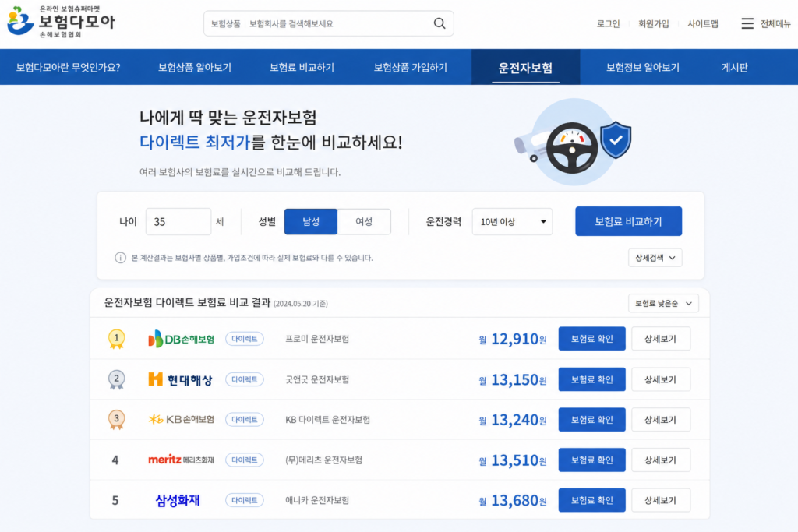Screen dimensions: 798x532
Task: Open the 운전경력 10년 이상 dropdown
Action: [513, 222]
